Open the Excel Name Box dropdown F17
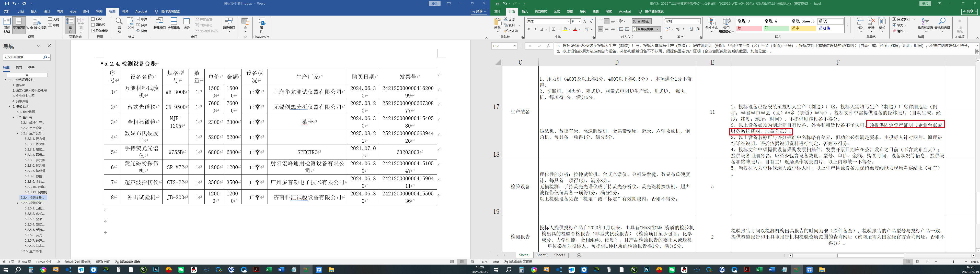This screenshot has height=274, width=980. pos(515,46)
